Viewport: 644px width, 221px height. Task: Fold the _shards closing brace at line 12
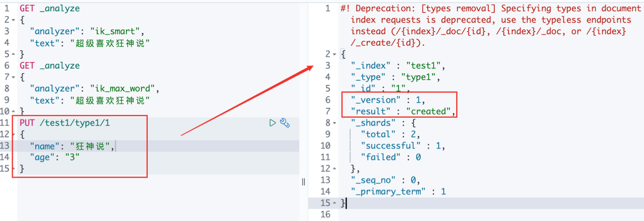[334, 169]
